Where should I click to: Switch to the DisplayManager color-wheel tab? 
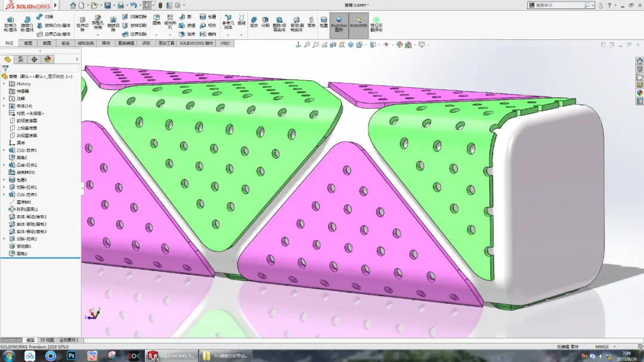coord(48,60)
